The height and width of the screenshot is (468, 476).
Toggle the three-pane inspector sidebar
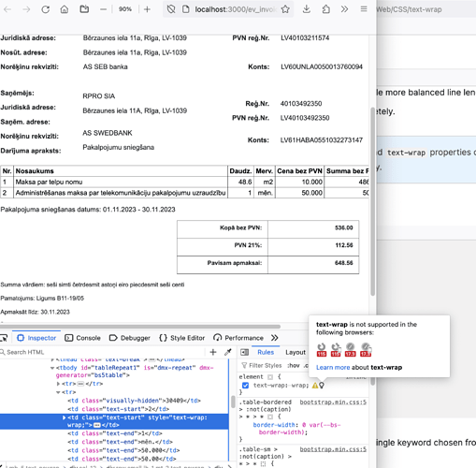[245, 352]
